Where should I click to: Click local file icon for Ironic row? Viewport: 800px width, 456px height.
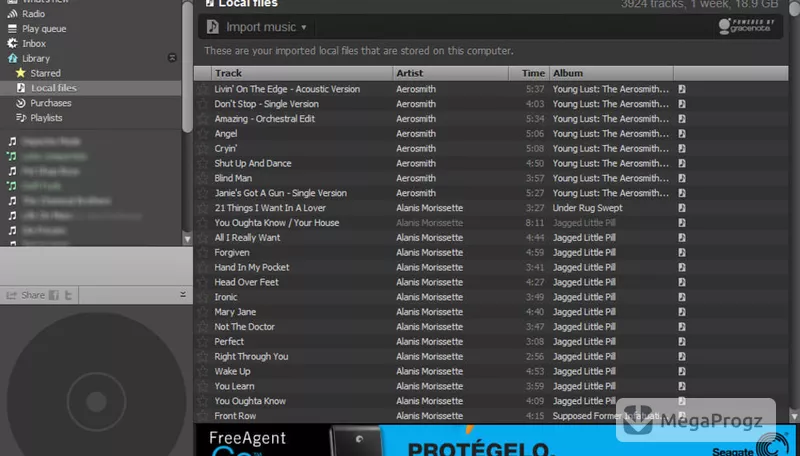click(x=682, y=297)
